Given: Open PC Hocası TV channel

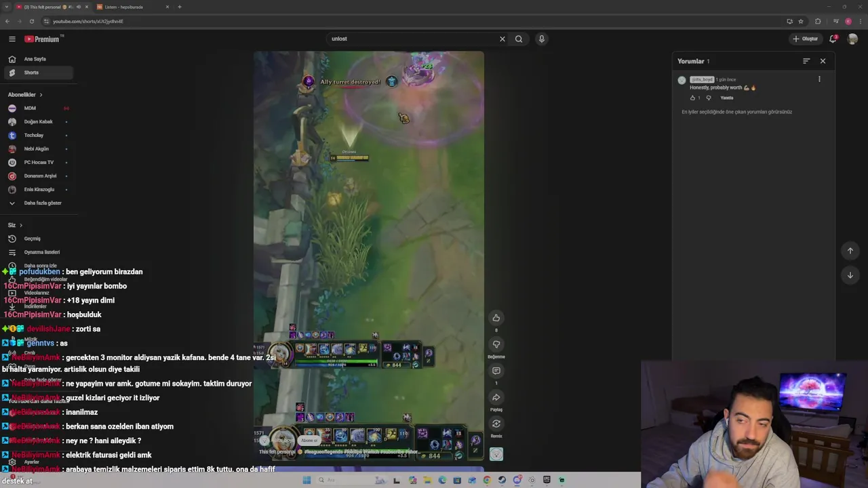Looking at the screenshot, I should (39, 163).
